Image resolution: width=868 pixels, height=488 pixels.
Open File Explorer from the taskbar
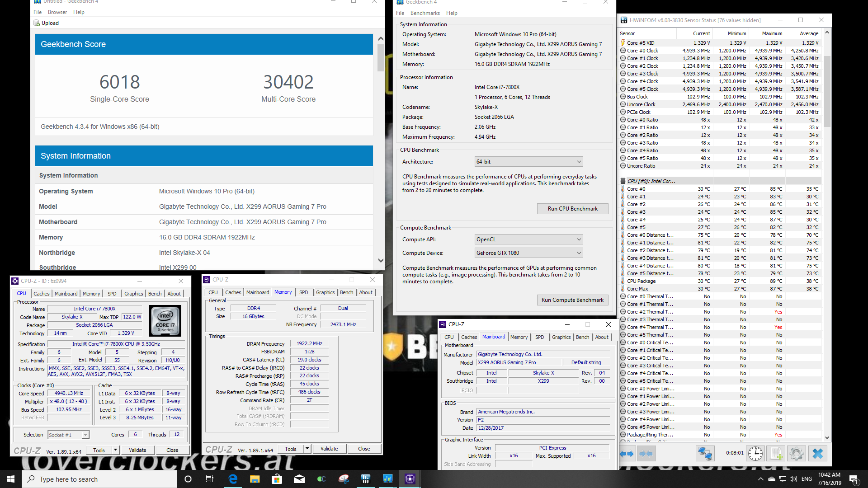coord(255,479)
